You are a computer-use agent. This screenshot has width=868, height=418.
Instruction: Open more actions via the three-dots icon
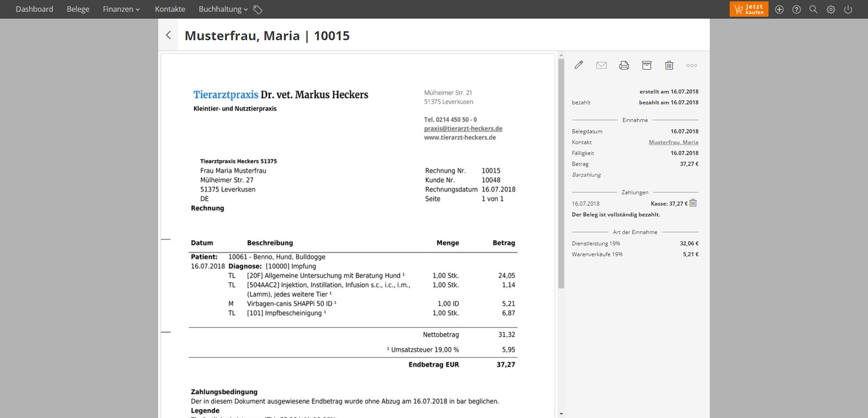point(691,66)
